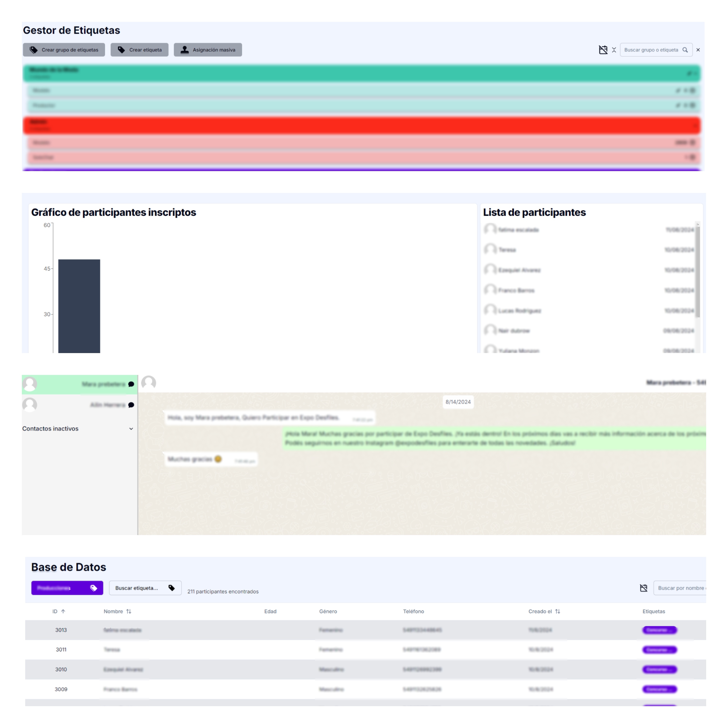This screenshot has height=728, width=728.
Task: Click the Crear grupo de etiquetas button
Action: [64, 50]
